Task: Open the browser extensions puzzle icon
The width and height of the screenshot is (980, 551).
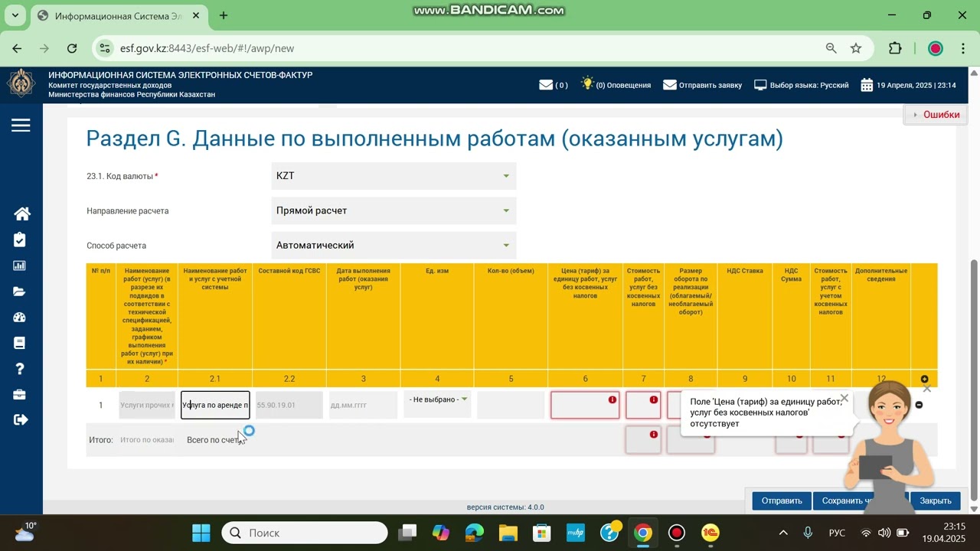Action: point(895,48)
